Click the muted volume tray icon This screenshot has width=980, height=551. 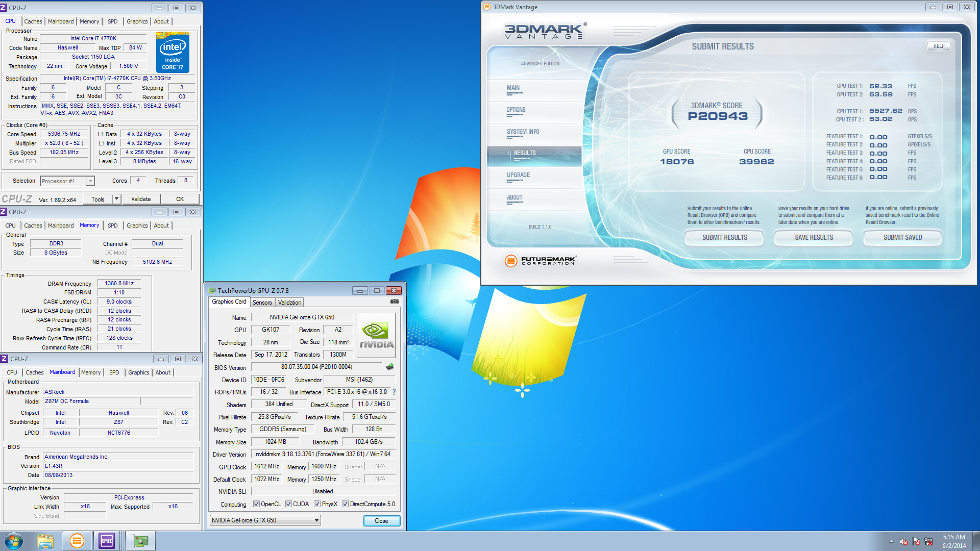coord(904,542)
